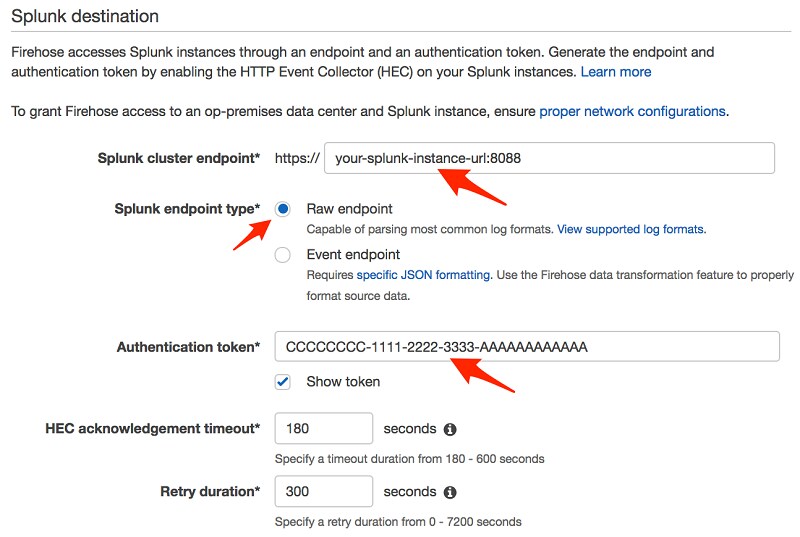Select the Event endpoint radio button
Image resolution: width=800 pixels, height=537 pixels.
tap(283, 254)
